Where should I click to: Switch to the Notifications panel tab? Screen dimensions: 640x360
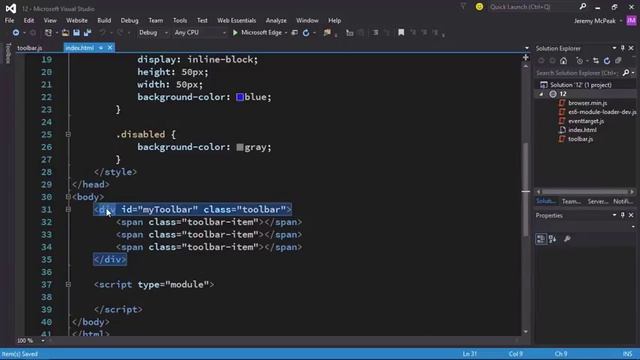point(623,201)
